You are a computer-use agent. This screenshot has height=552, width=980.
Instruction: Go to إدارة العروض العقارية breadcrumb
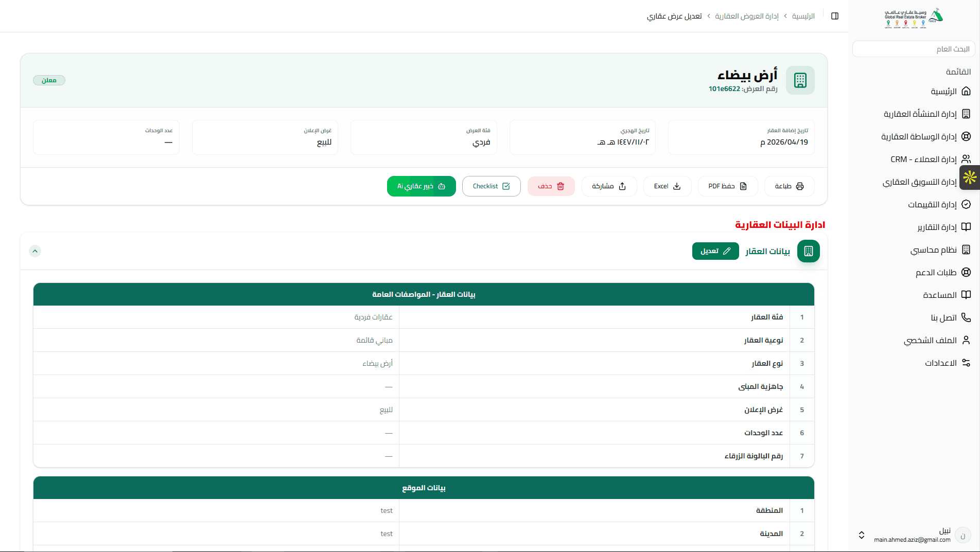747,16
